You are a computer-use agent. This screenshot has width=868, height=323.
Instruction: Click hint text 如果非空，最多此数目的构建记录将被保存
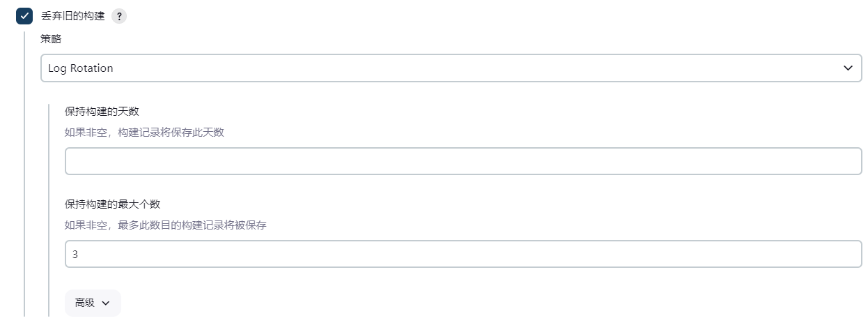pos(166,225)
